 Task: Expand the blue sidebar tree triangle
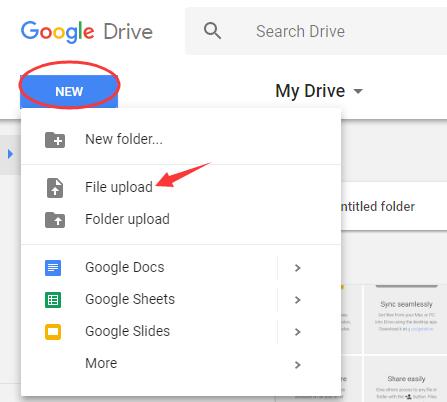[x=10, y=154]
